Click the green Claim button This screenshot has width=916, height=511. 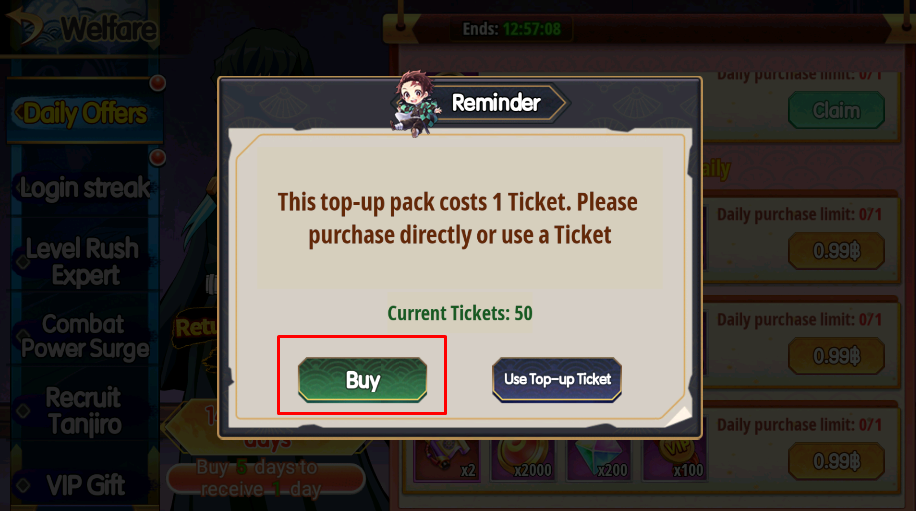(836, 110)
